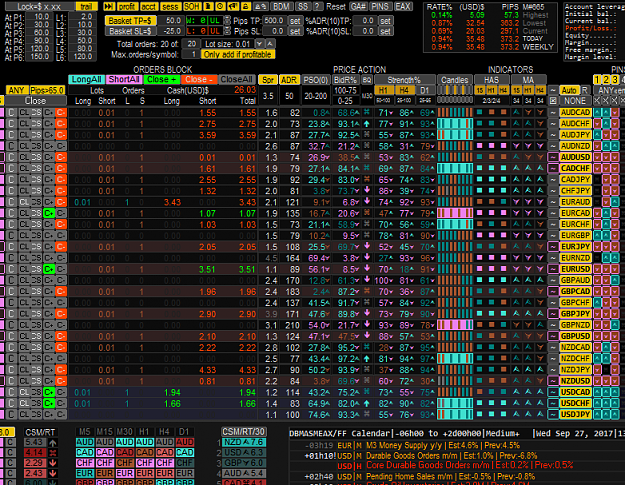Toggle the ANY filter above Close
The image size is (625, 485).
pyautogui.click(x=16, y=90)
